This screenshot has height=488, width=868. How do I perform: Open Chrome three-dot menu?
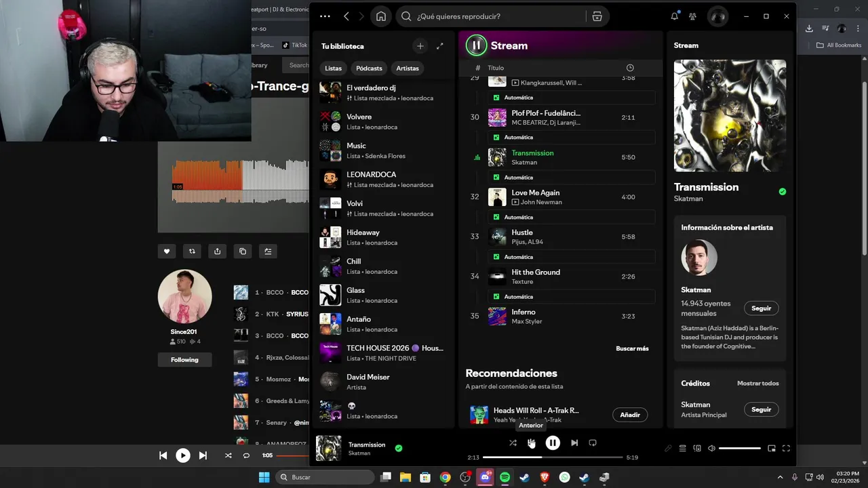857,28
